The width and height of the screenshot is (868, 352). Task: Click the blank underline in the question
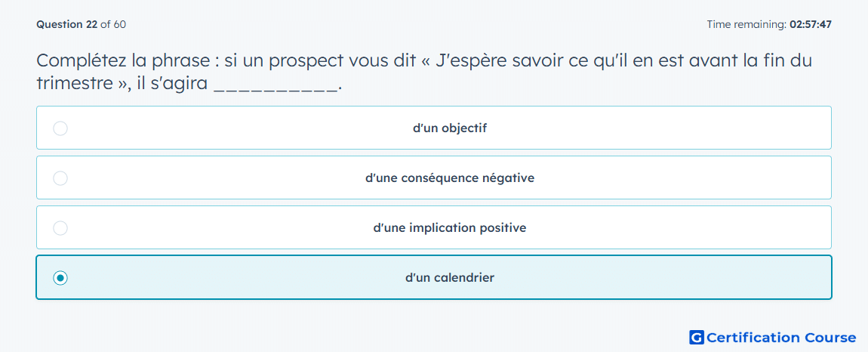point(275,88)
